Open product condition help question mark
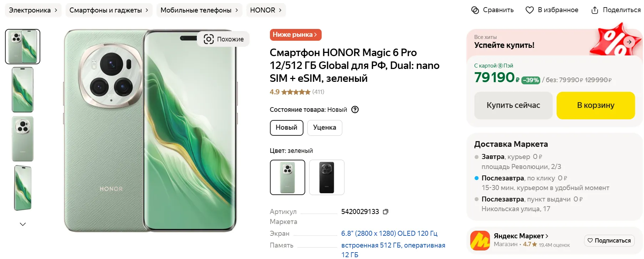 point(355,110)
